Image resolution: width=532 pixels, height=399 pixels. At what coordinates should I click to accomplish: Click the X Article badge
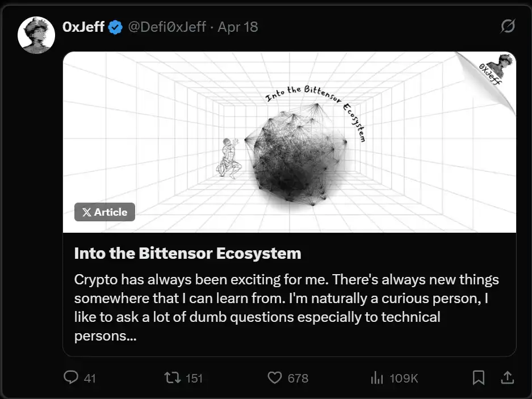click(x=104, y=212)
